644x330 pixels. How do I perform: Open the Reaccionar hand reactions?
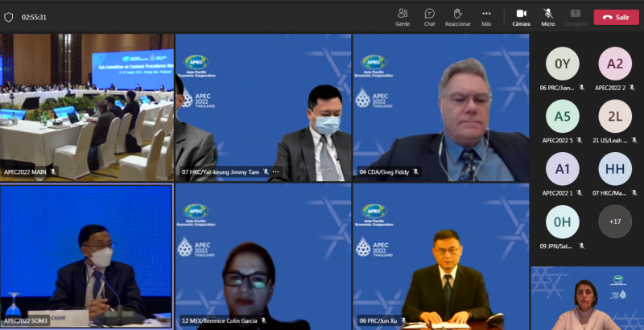457,16
